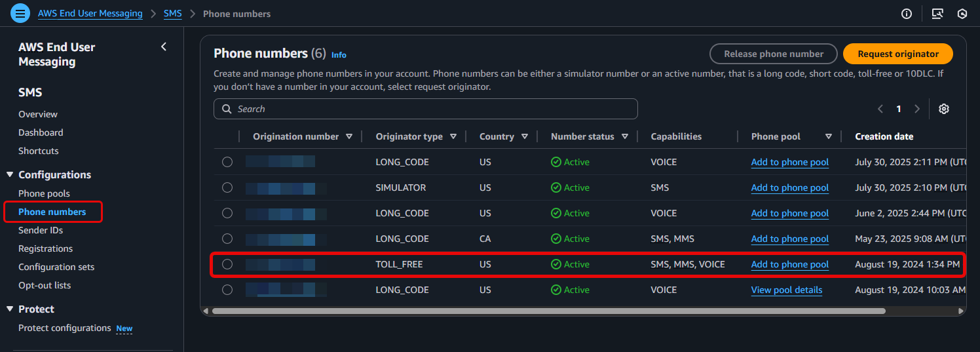Select the CA LONG_CODE radio button
Viewport: 980px width, 352px height.
(227, 239)
